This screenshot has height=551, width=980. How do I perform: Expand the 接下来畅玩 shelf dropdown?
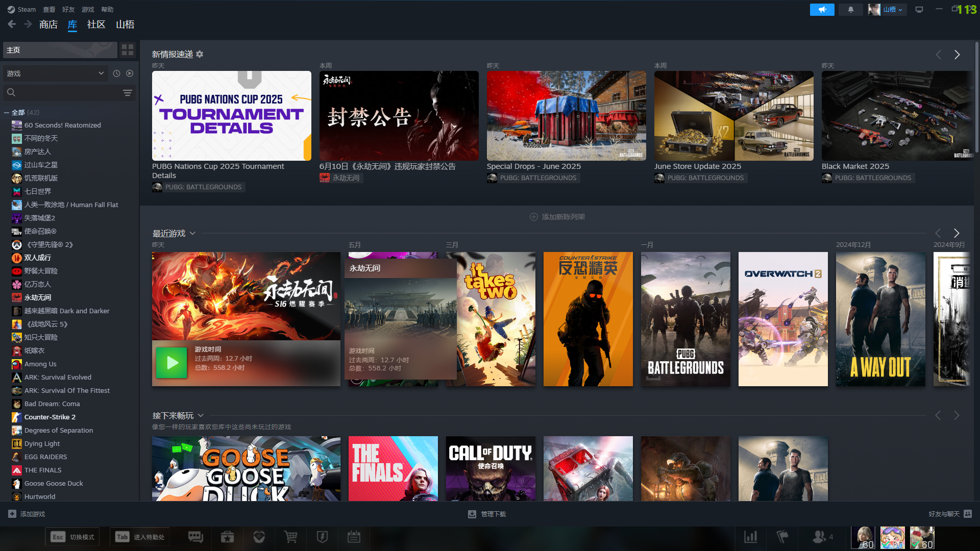click(201, 415)
